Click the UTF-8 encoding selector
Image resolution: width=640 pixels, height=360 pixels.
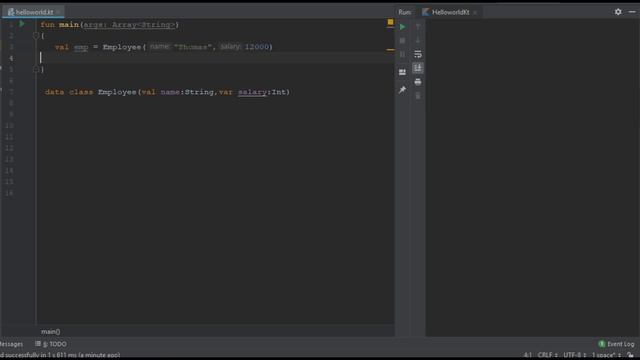(575, 355)
